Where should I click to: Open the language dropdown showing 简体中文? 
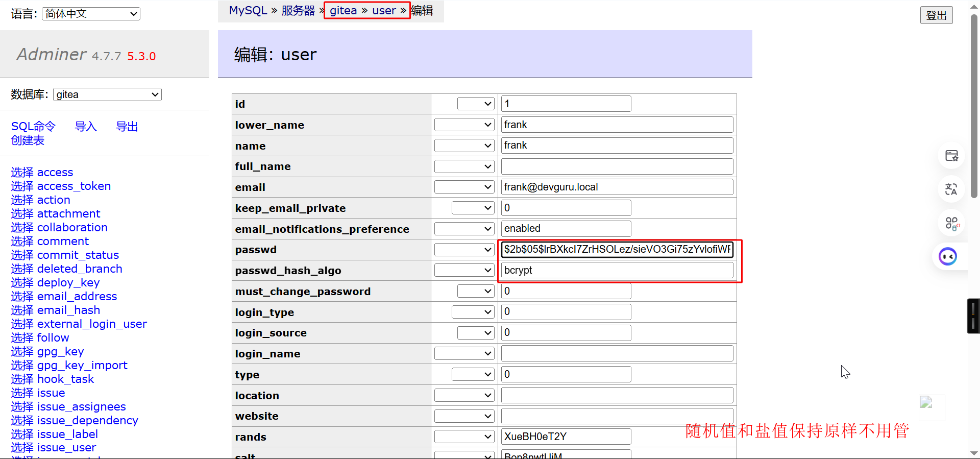coord(91,14)
